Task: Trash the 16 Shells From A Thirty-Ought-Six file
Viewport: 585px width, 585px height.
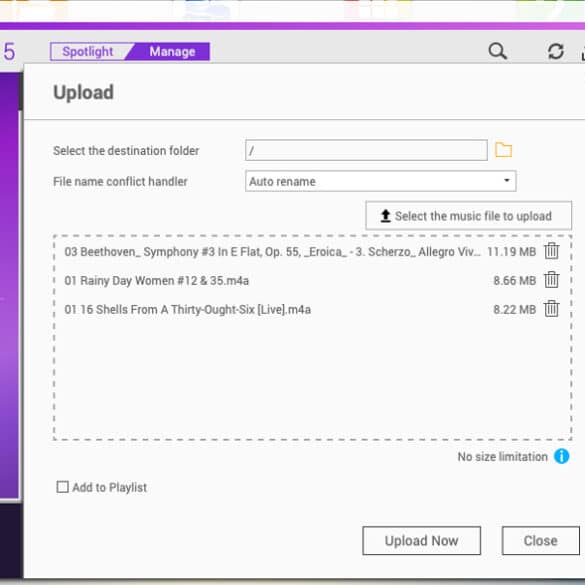Action: (x=551, y=309)
